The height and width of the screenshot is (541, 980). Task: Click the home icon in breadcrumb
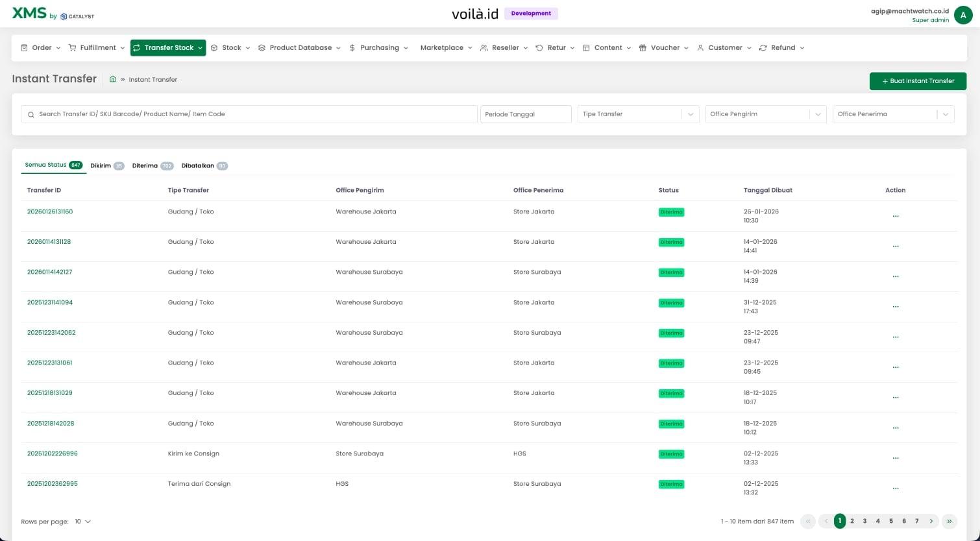(113, 79)
